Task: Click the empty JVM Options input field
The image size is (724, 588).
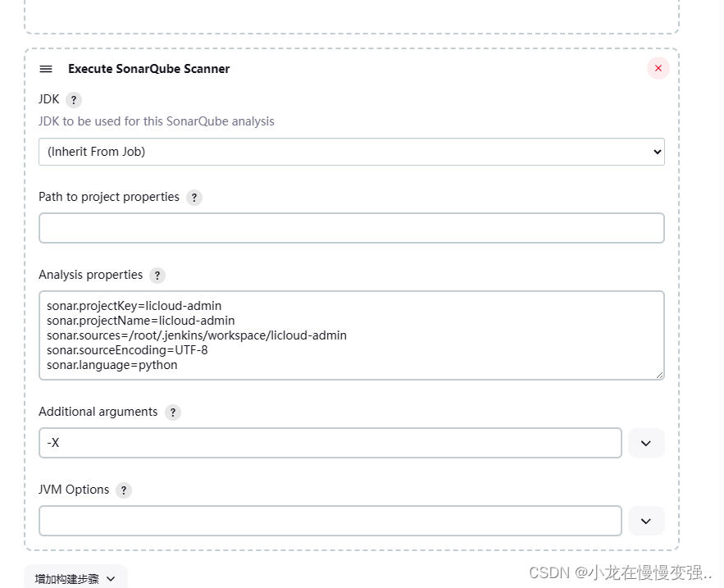Action: click(x=330, y=521)
